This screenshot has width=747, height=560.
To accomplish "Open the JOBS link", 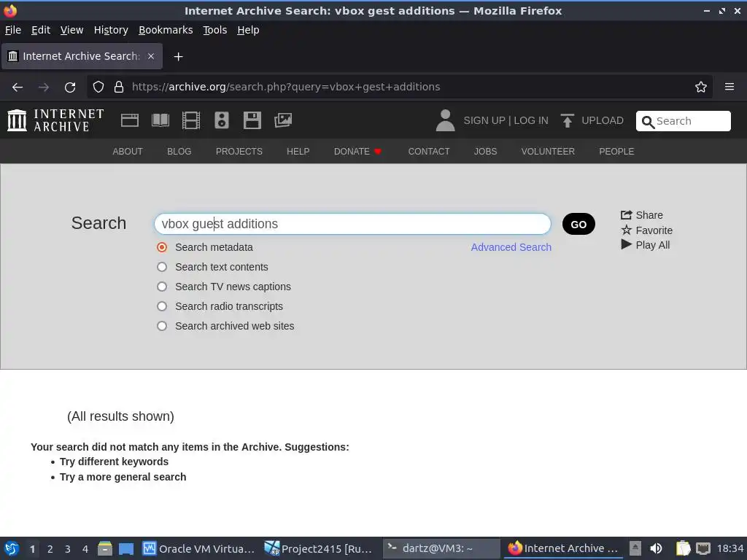I will point(485,152).
